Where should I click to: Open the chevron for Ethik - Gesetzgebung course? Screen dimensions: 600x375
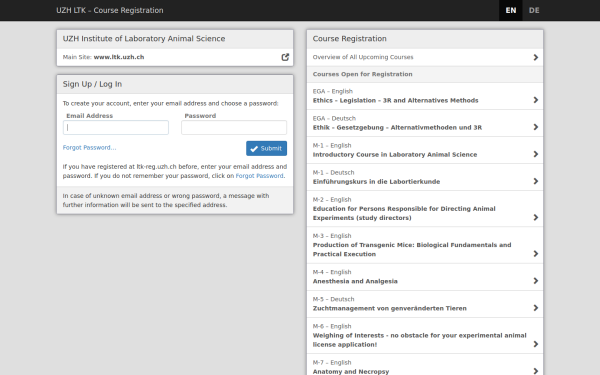click(536, 127)
